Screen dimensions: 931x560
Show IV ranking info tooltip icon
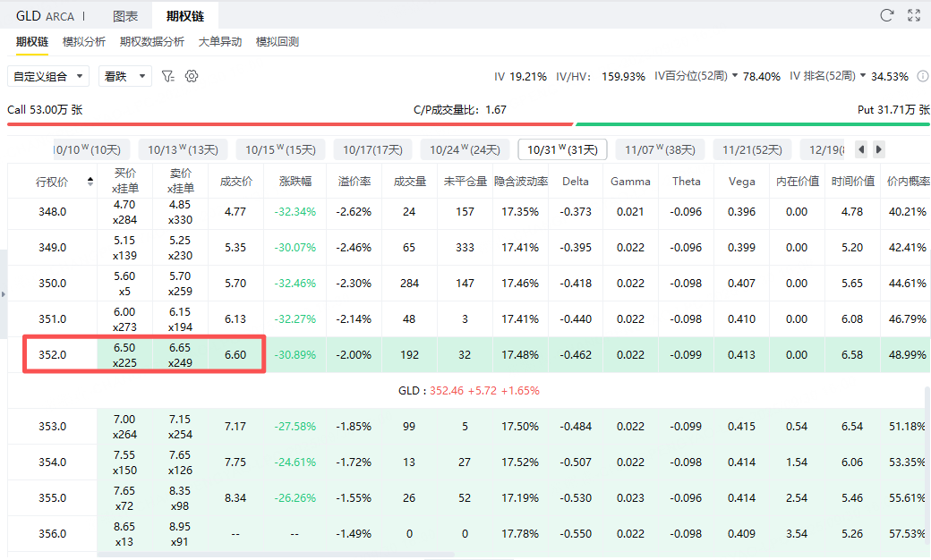pyautogui.click(x=923, y=76)
